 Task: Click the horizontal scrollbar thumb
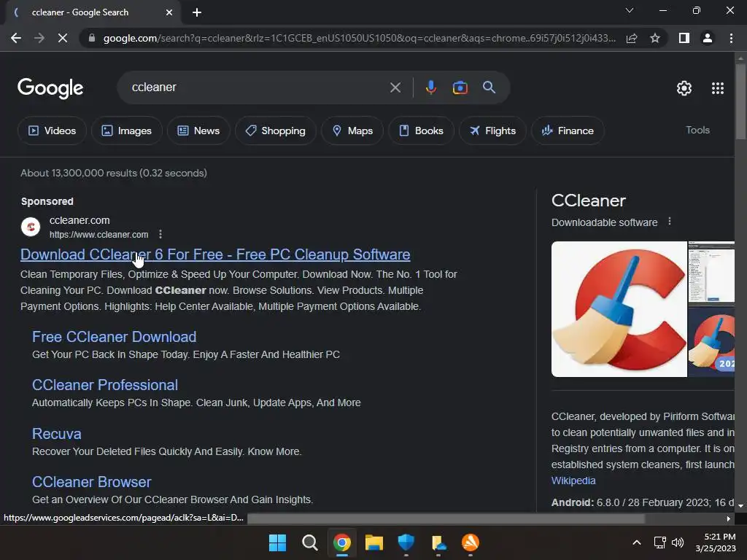pos(446,518)
